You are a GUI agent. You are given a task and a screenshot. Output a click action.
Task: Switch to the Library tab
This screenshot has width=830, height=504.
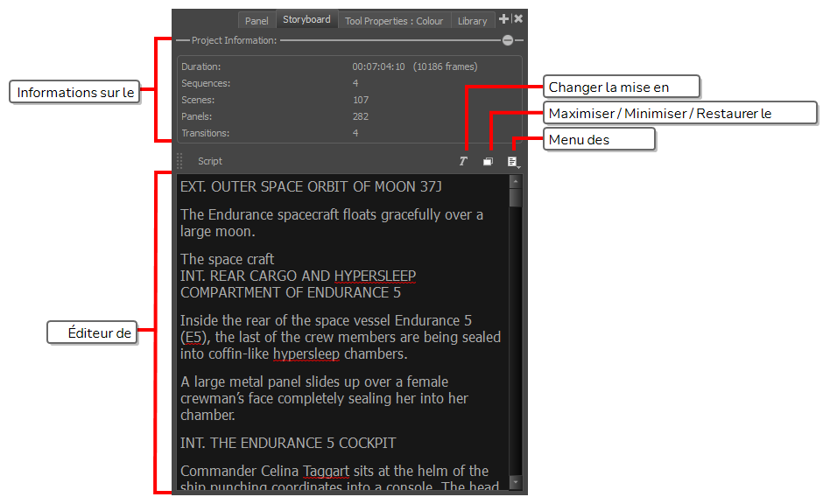[472, 21]
